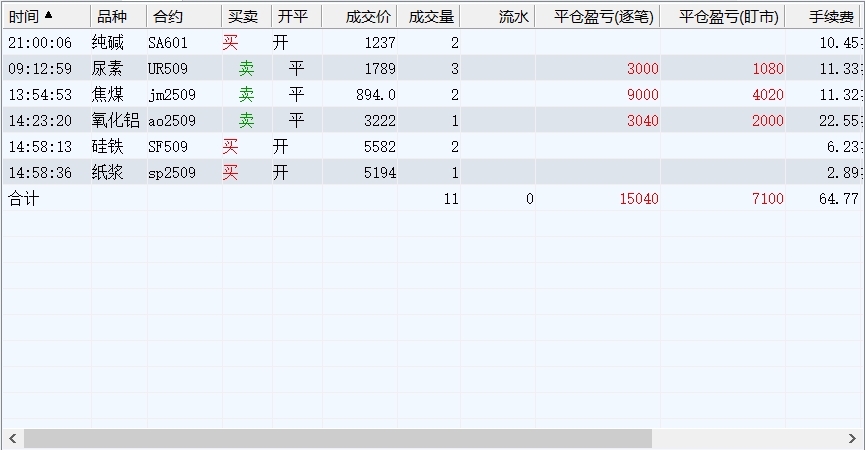Image resolution: width=865 pixels, height=450 pixels.
Task: Click the trade price 894.0
Action: click(376, 94)
